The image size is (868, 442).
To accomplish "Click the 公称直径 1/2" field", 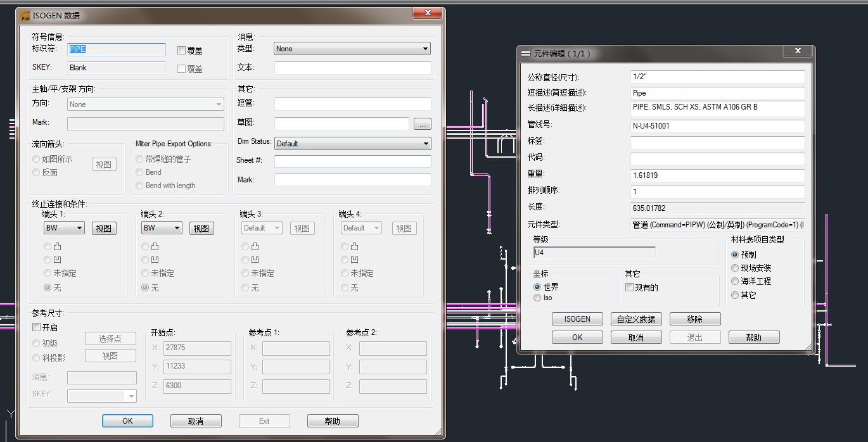I will click(x=717, y=77).
